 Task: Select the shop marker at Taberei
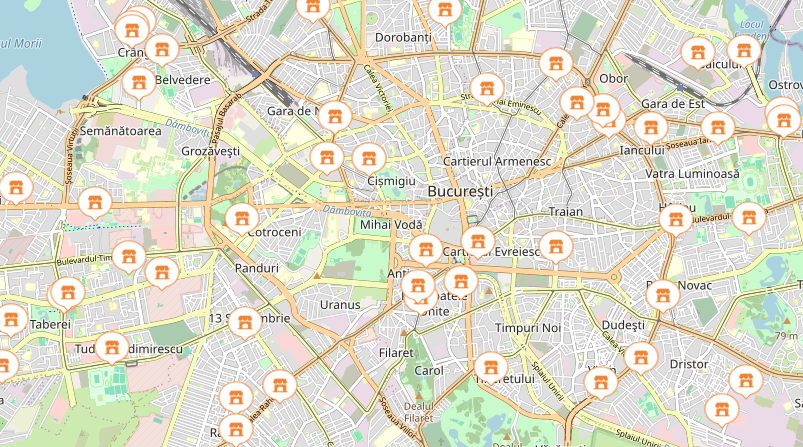click(11, 320)
